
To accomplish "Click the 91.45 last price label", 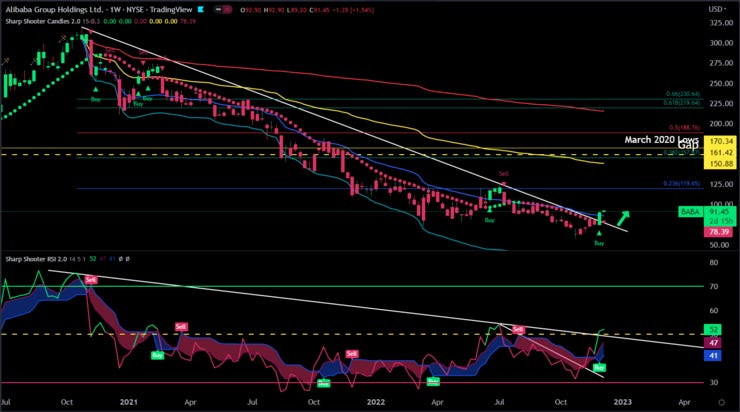I will click(719, 212).
